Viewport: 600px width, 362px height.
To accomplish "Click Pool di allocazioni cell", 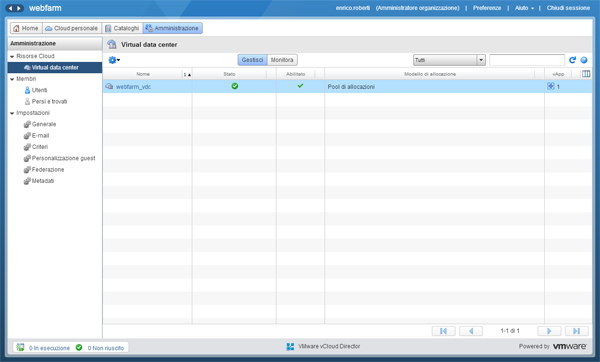I will 434,86.
